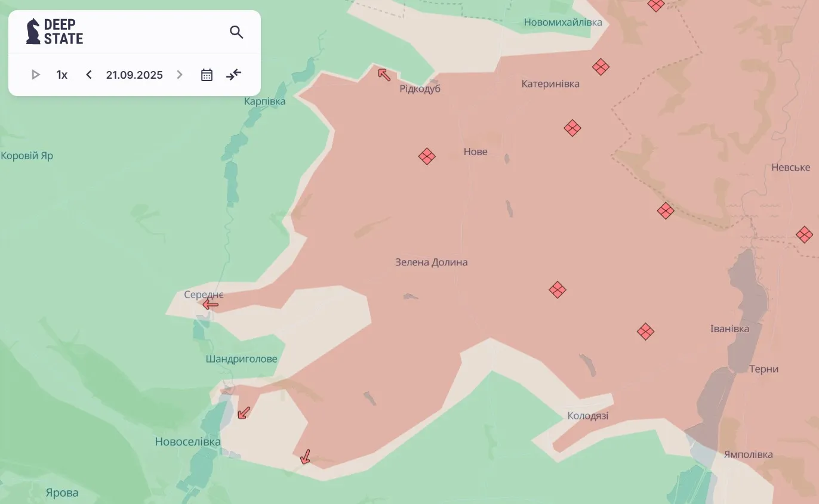Screen dimensions: 819x504
Task: Open the map search
Action: [236, 32]
